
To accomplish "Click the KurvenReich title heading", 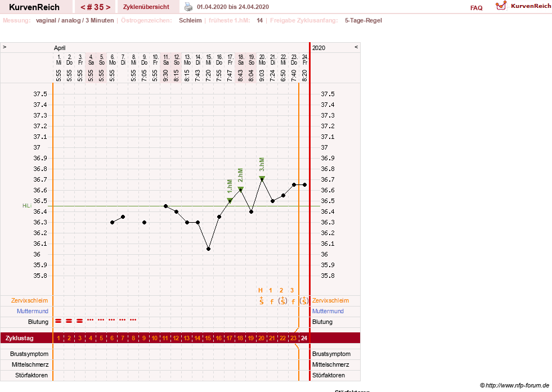I will coord(34,7).
